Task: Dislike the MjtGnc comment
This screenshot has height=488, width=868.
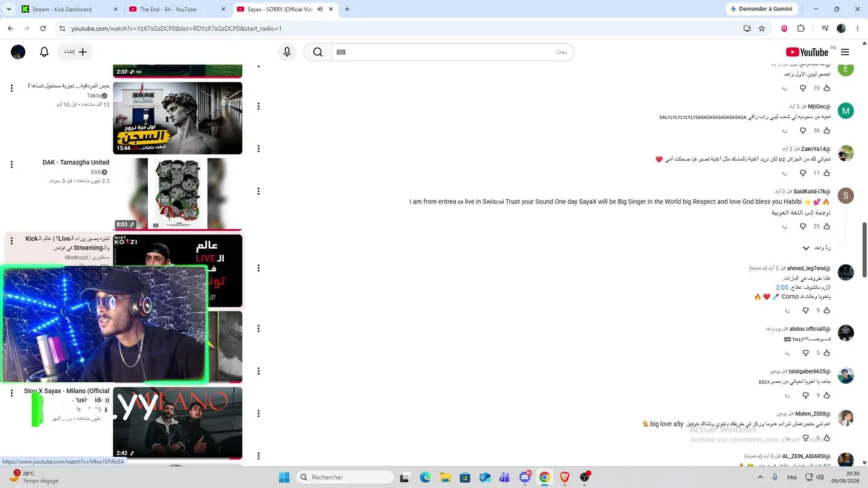Action: click(803, 130)
